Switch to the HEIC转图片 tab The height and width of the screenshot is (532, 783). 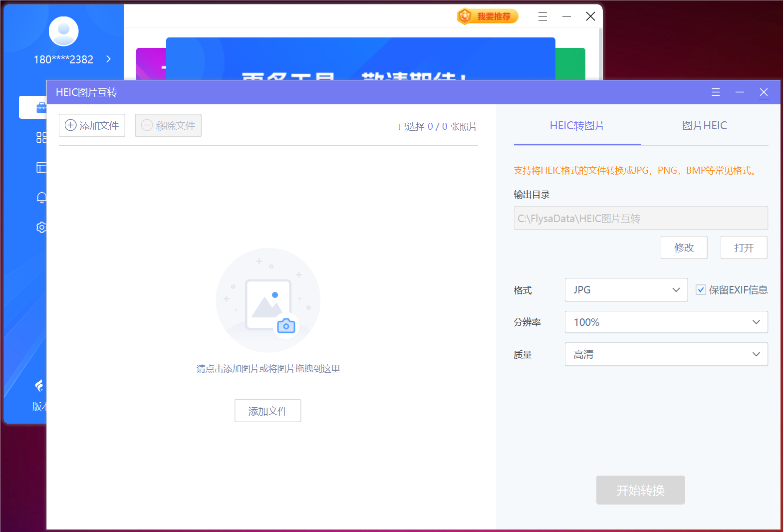coord(577,126)
